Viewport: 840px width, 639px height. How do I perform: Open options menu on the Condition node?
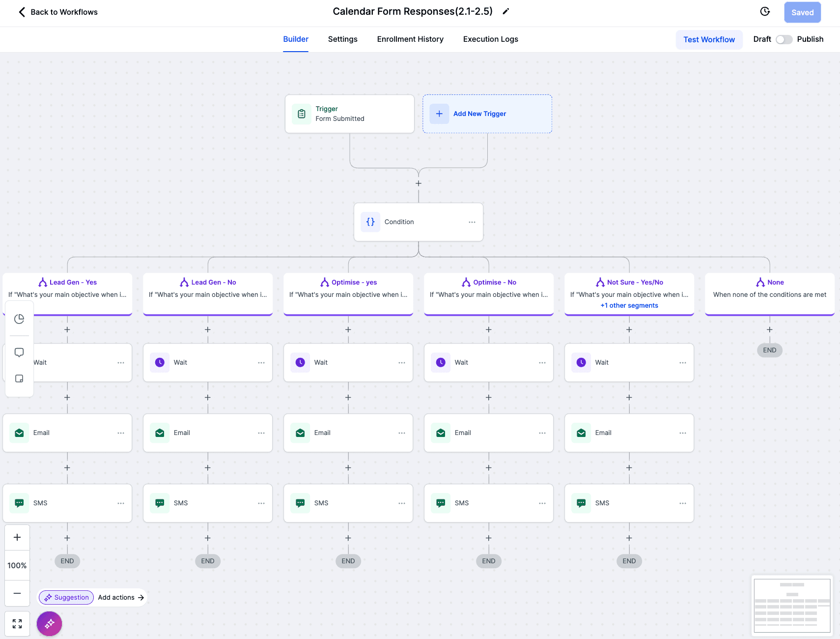[x=472, y=222]
